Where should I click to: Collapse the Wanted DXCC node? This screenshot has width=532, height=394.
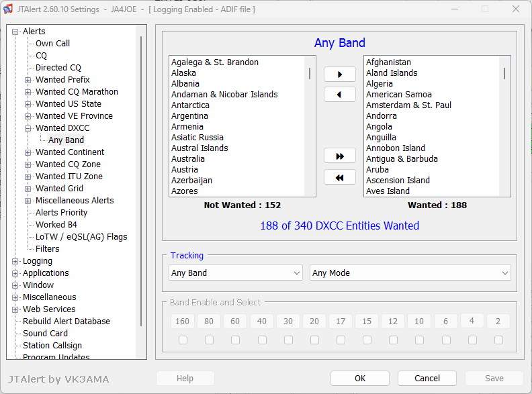[28, 128]
